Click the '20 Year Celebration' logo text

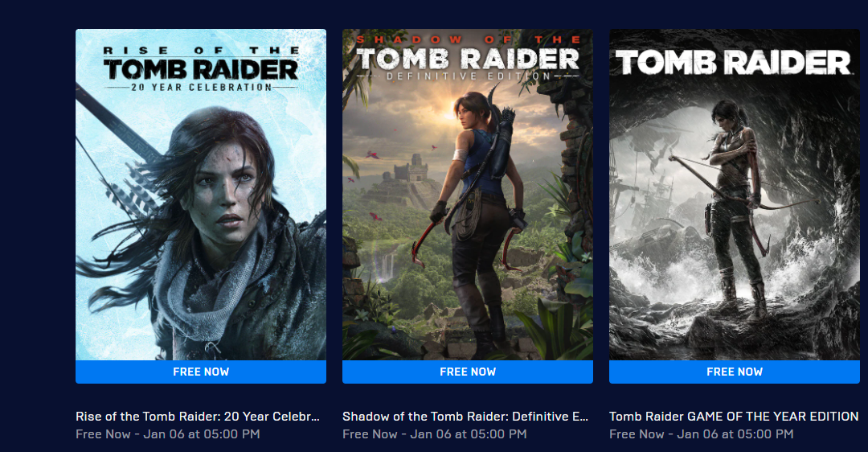[201, 87]
